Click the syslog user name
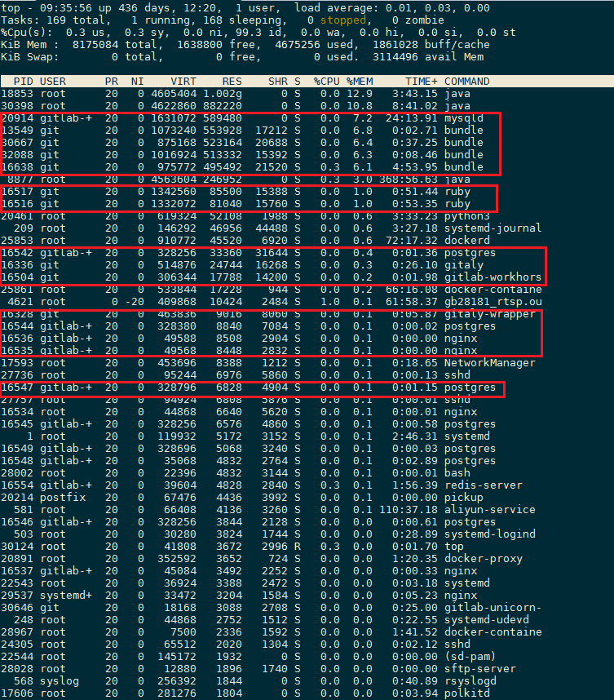Viewport: 614px width, 700px height. 60,681
